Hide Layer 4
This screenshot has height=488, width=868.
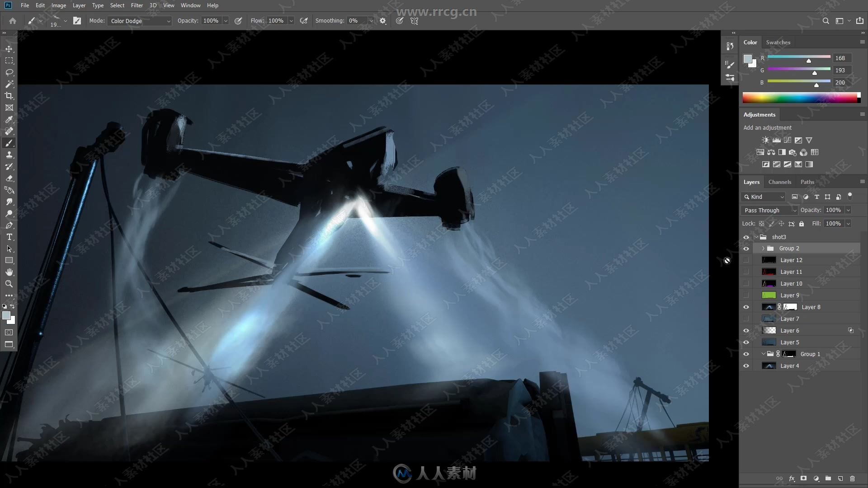pyautogui.click(x=746, y=366)
